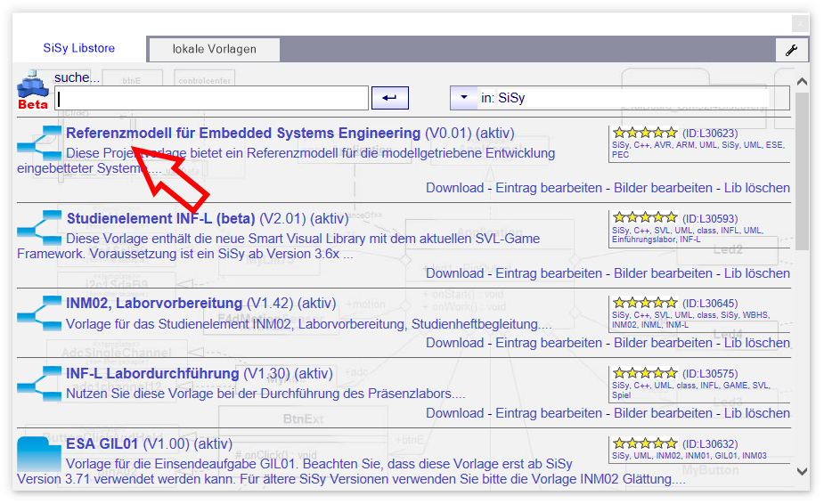Click the '(ID:L30632)' text

tap(710, 444)
